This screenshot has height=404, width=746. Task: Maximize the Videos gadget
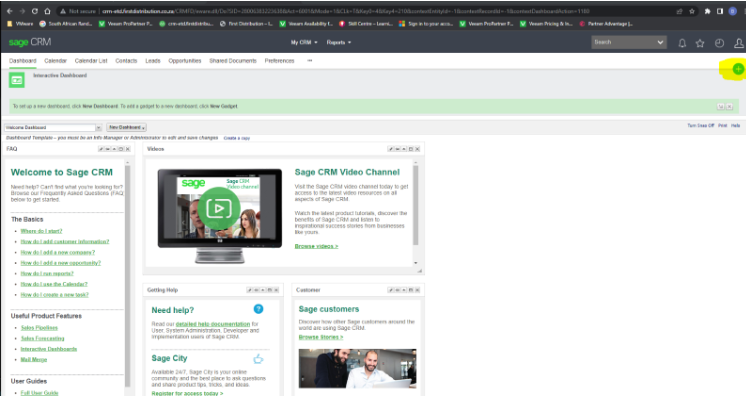coord(411,149)
